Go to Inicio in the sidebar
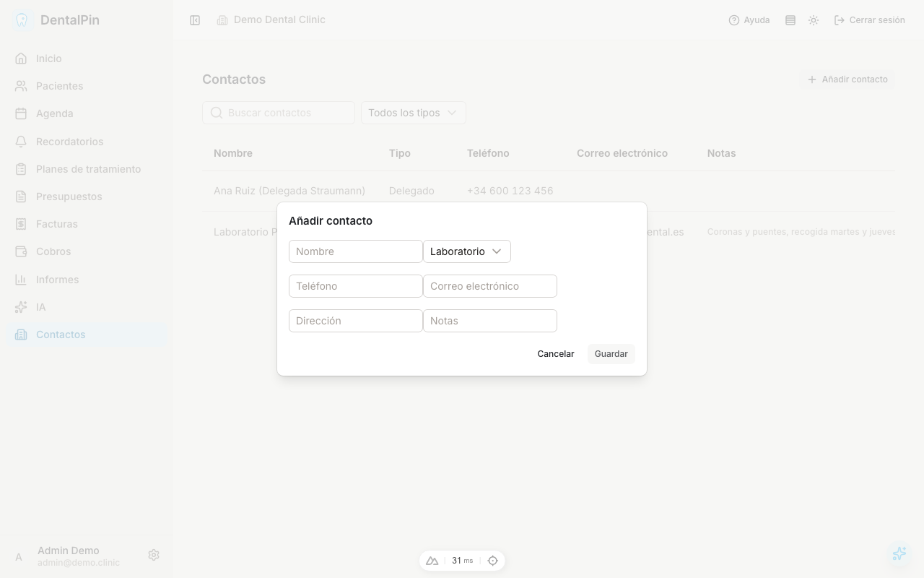This screenshot has width=924, height=578. click(x=87, y=59)
